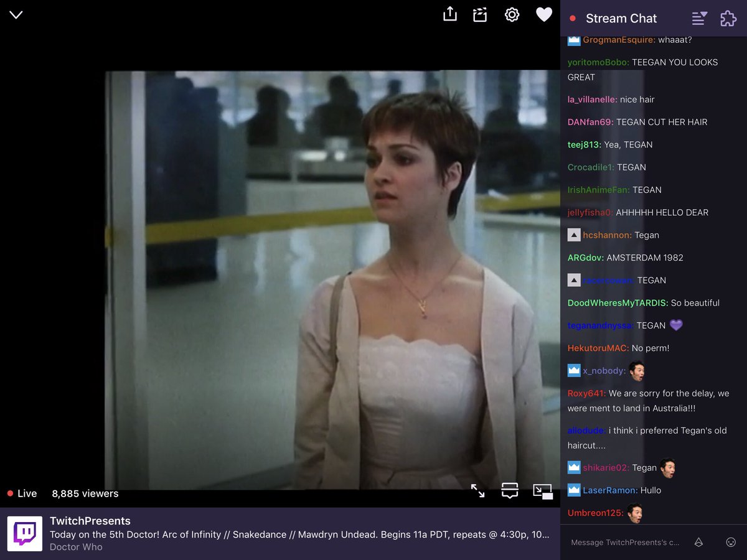This screenshot has width=747, height=560.
Task: Click the TwitchPresents channel avatar
Action: click(x=25, y=533)
